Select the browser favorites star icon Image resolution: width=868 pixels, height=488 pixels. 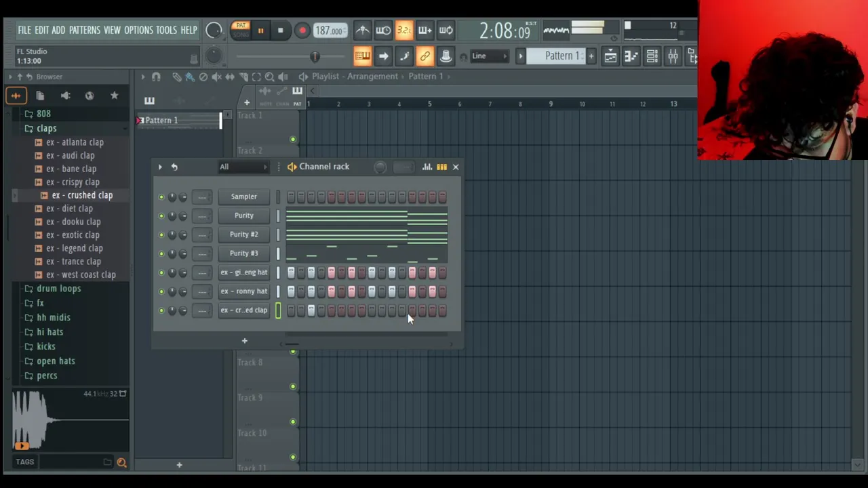pyautogui.click(x=114, y=96)
